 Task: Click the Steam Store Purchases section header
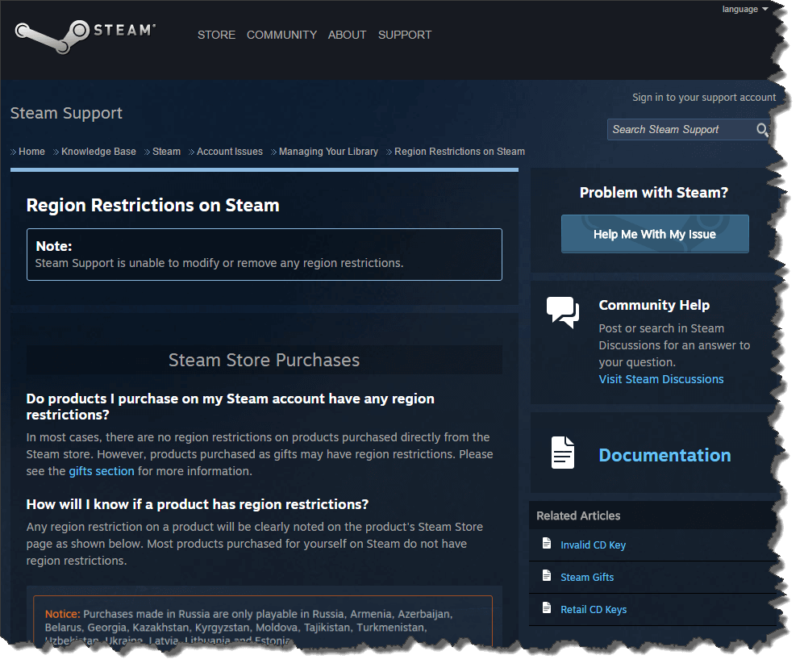click(264, 360)
